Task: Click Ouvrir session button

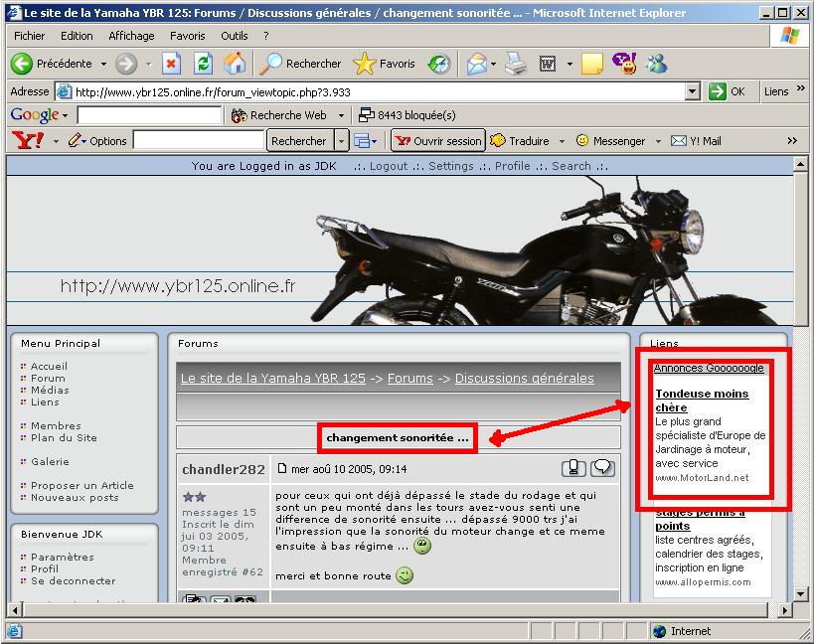Action: pos(438,141)
